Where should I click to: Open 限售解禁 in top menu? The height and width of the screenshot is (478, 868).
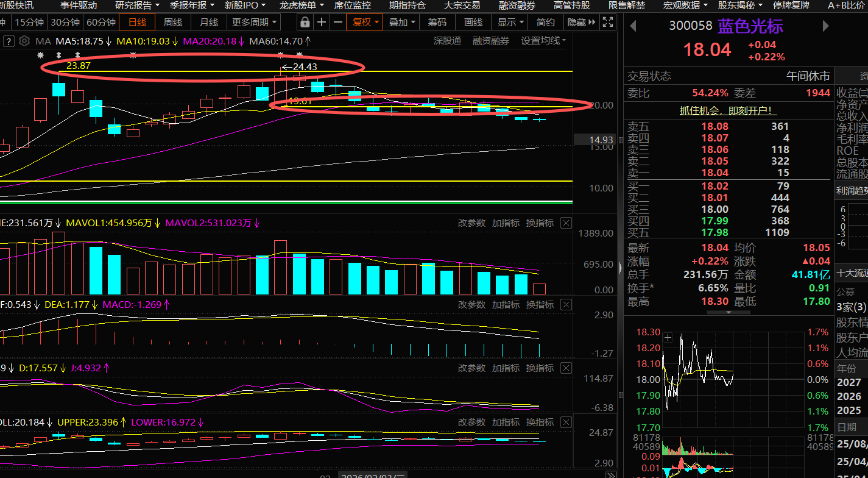627,5
